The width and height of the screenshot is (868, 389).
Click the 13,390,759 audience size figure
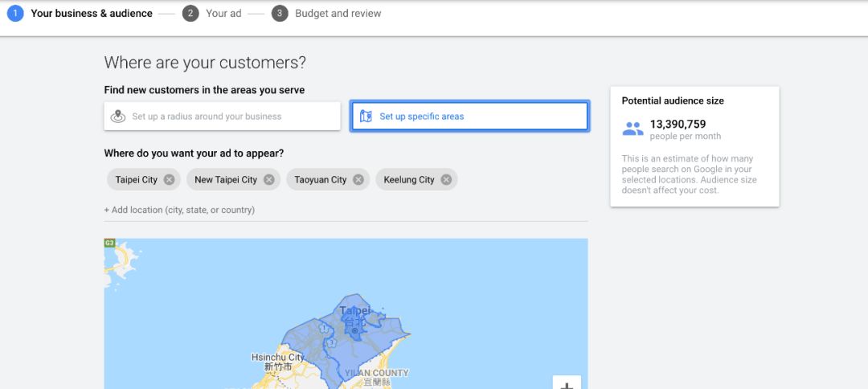click(x=678, y=125)
